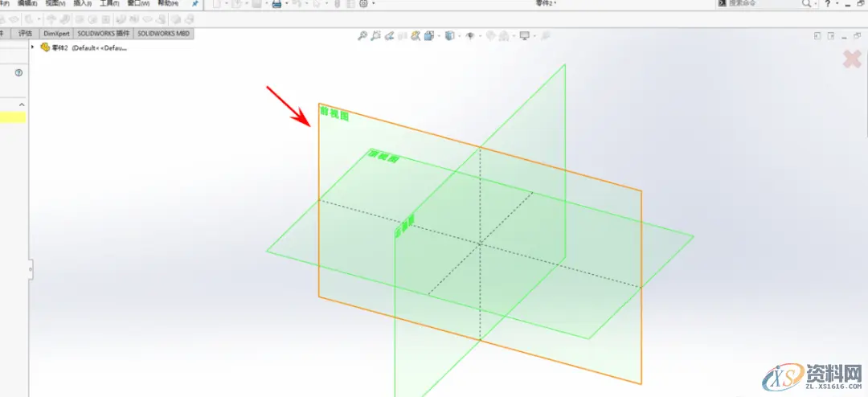The image size is (868, 397).
Task: Open the dropdown arrow beside Save
Action: tap(266, 3)
